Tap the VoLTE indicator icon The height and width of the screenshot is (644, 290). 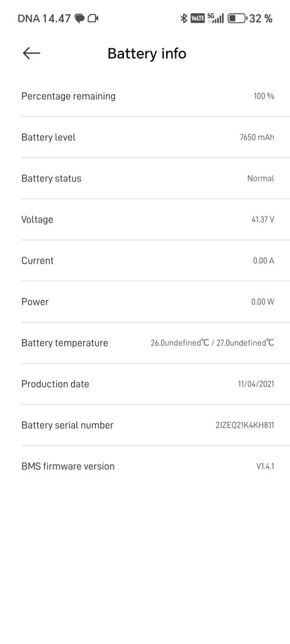tap(198, 19)
